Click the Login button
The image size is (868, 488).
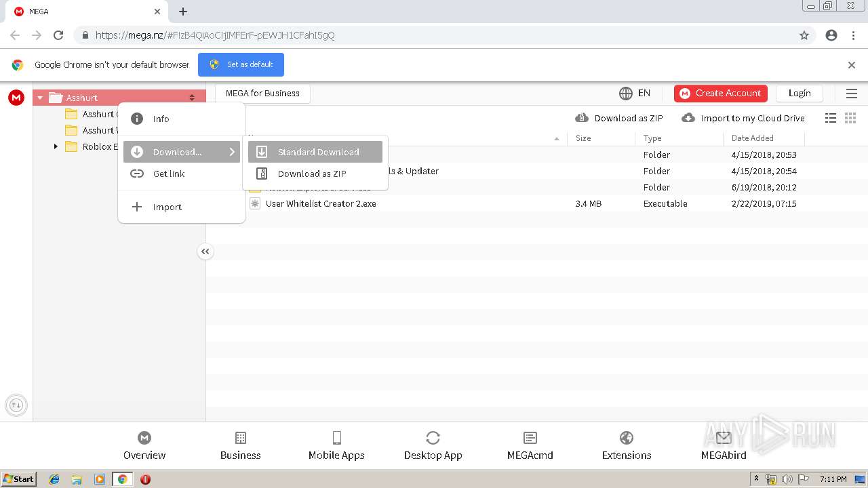click(x=800, y=94)
